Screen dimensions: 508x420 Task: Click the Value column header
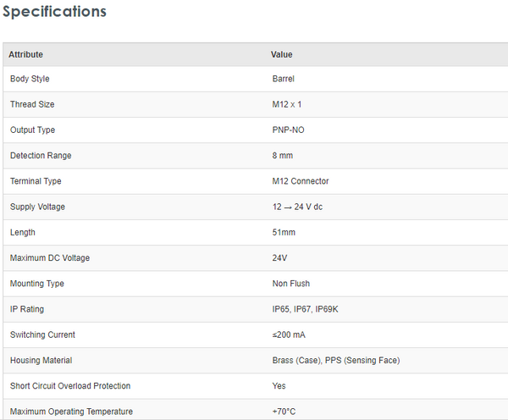click(281, 55)
